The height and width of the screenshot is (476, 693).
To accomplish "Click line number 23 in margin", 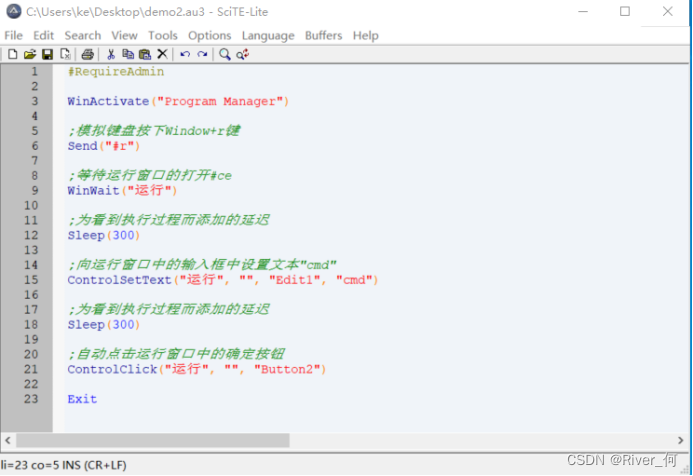I will click(x=31, y=399).
